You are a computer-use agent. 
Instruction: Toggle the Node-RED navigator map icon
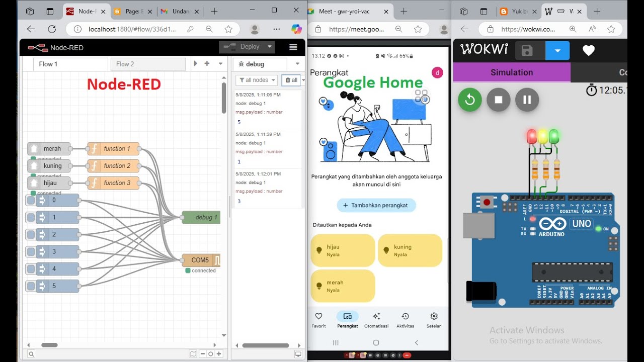[x=193, y=354]
